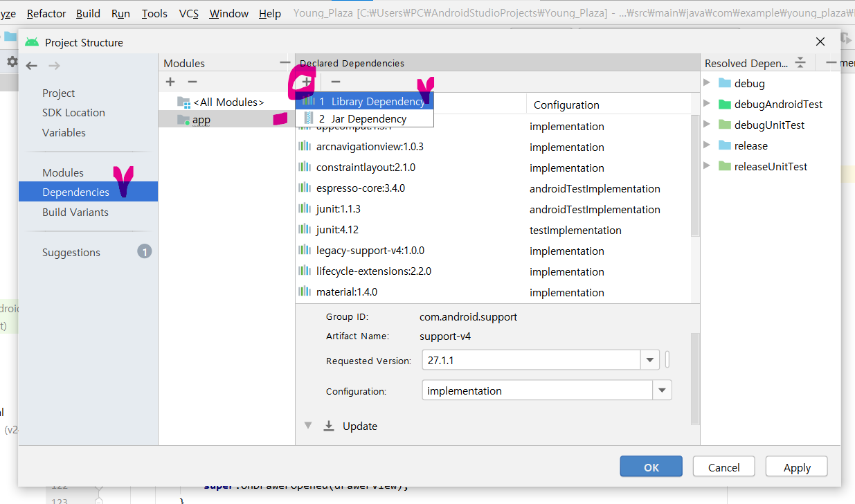This screenshot has height=504, width=855.
Task: Select Dependencies in the sidebar
Action: [88, 192]
